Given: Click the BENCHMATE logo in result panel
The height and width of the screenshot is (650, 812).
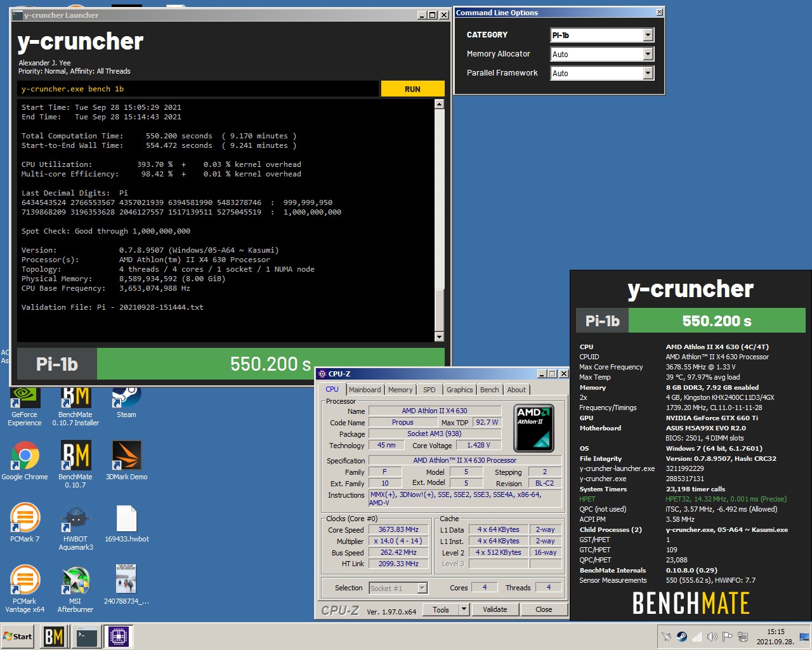Looking at the screenshot, I should [x=691, y=603].
